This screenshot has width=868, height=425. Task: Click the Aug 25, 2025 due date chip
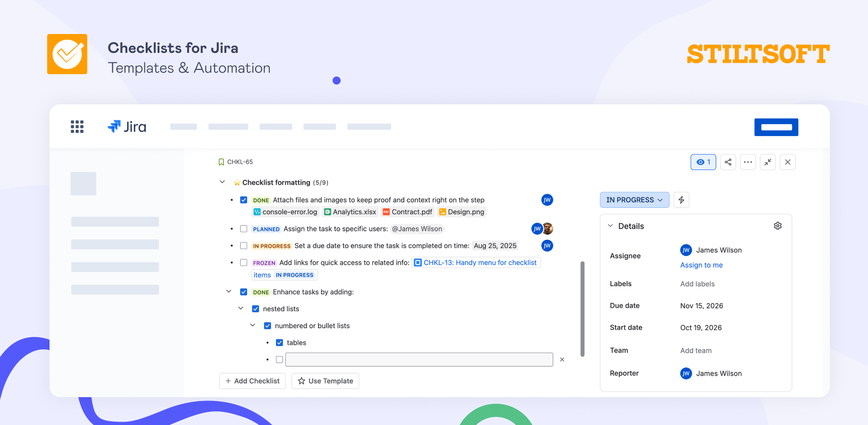[x=495, y=246]
